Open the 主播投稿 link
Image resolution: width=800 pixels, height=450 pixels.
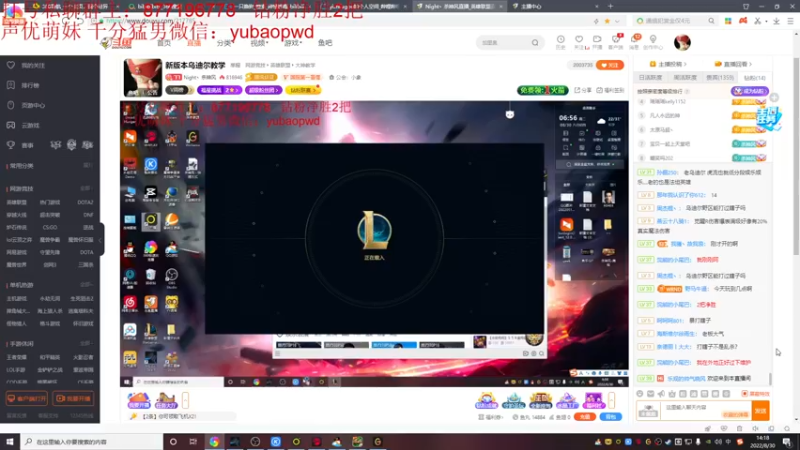point(668,64)
